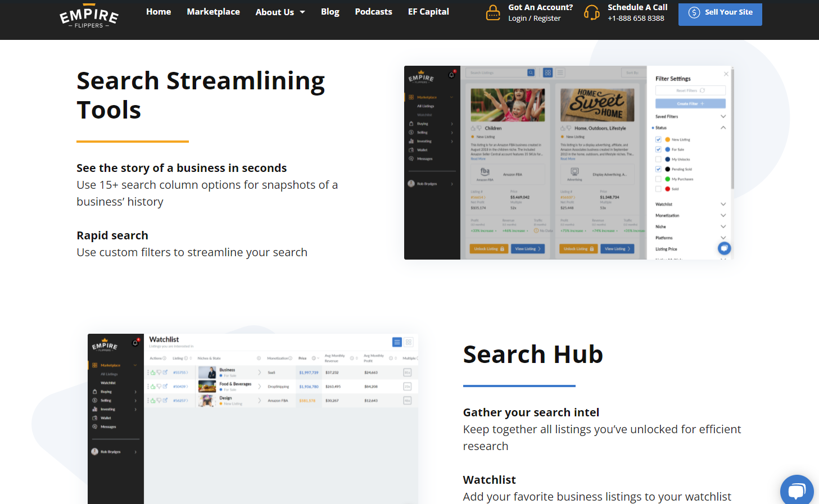Viewport: 819px width, 504px height.
Task: Click the Create Filter button
Action: (690, 103)
